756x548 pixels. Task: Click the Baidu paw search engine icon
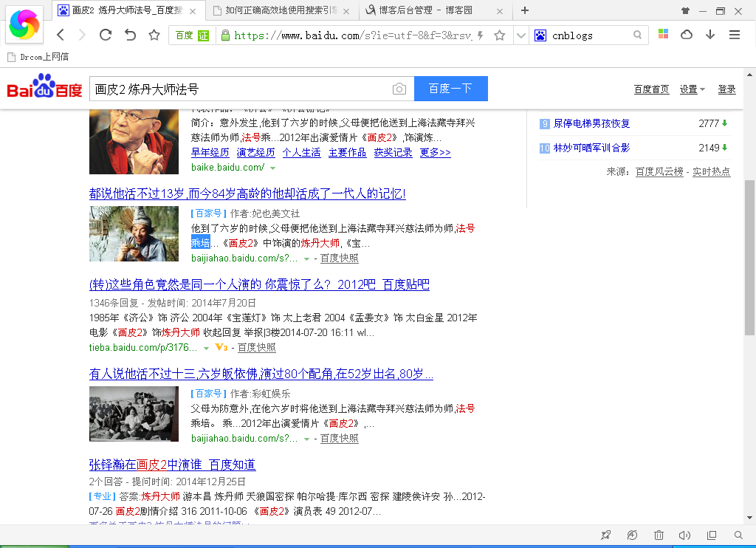pos(540,35)
